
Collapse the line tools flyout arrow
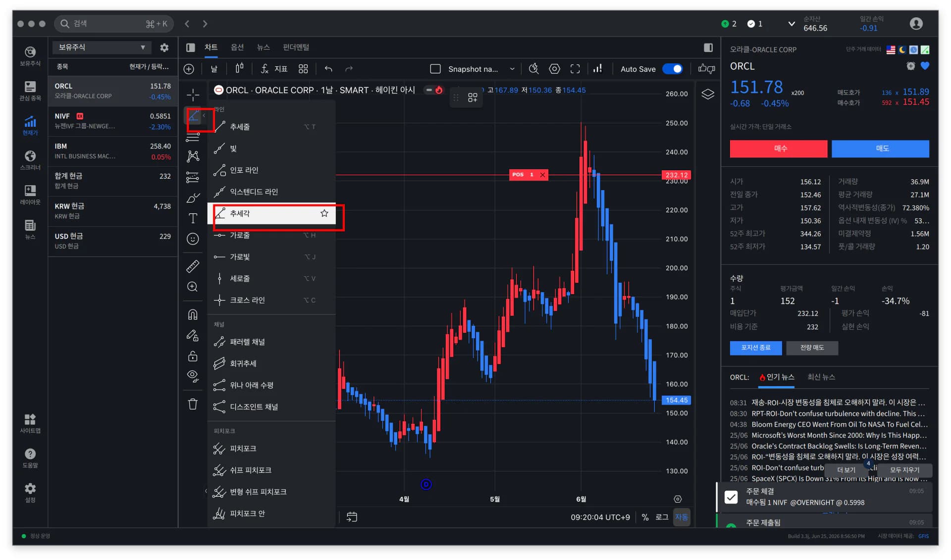(x=204, y=115)
